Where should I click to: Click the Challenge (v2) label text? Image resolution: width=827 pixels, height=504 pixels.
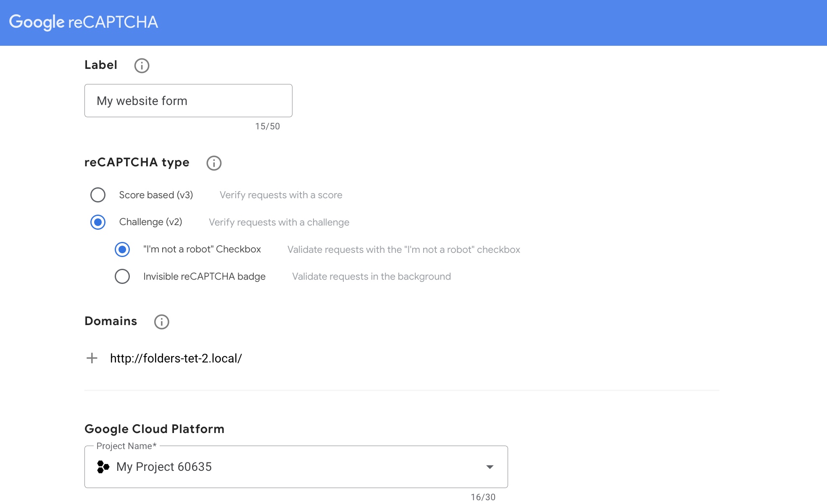150,222
